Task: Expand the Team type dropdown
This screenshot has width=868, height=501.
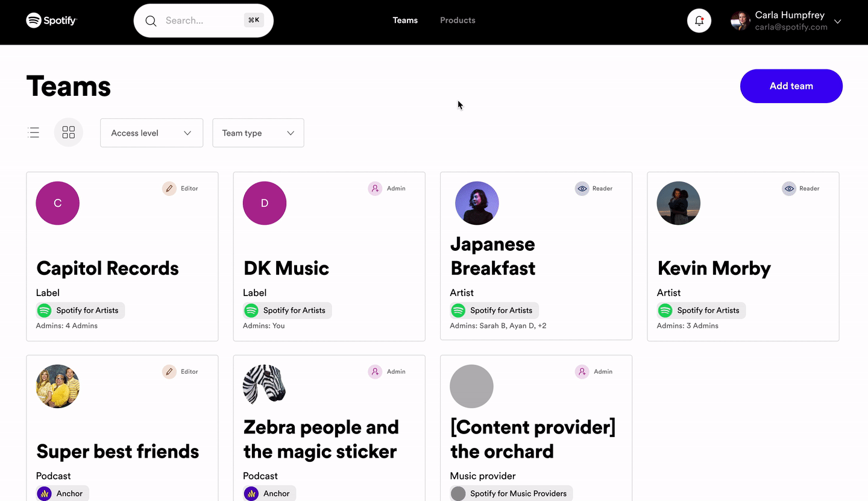Action: [x=258, y=133]
